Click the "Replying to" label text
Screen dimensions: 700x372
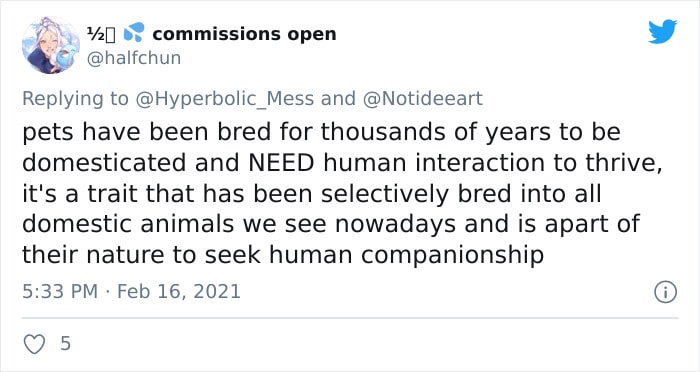75,99
